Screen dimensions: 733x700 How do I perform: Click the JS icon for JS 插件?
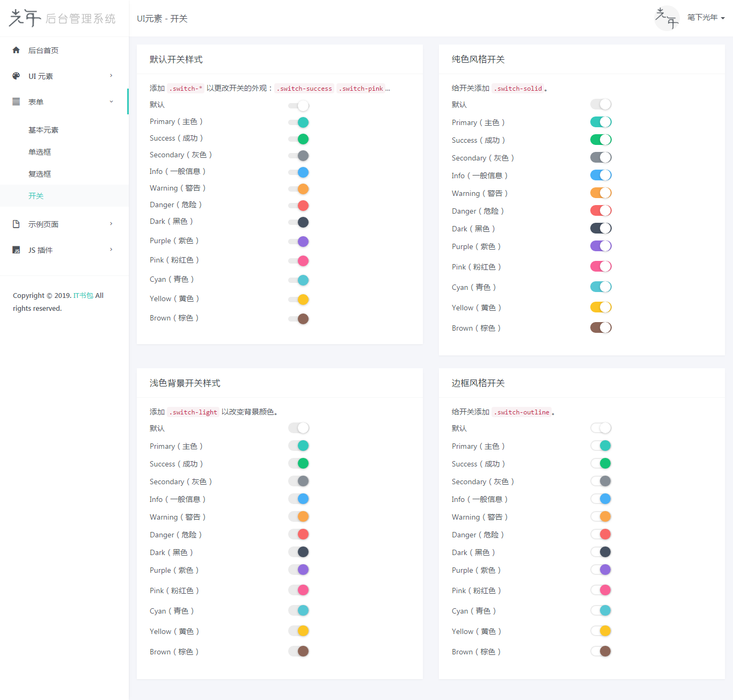pos(16,250)
